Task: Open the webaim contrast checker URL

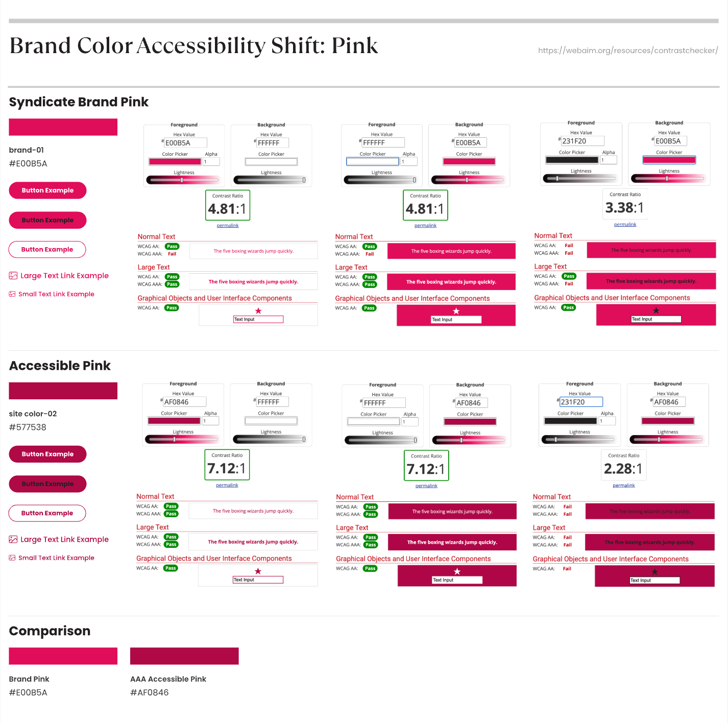Action: (x=628, y=51)
